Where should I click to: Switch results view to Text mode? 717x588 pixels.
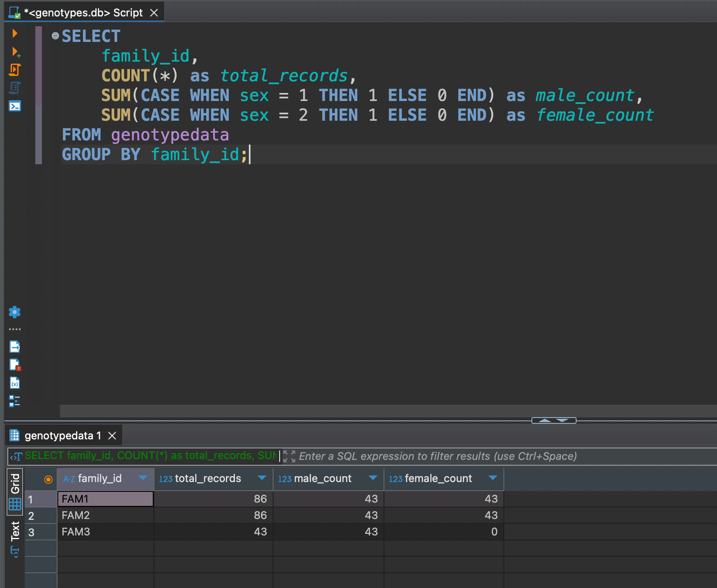(15, 534)
